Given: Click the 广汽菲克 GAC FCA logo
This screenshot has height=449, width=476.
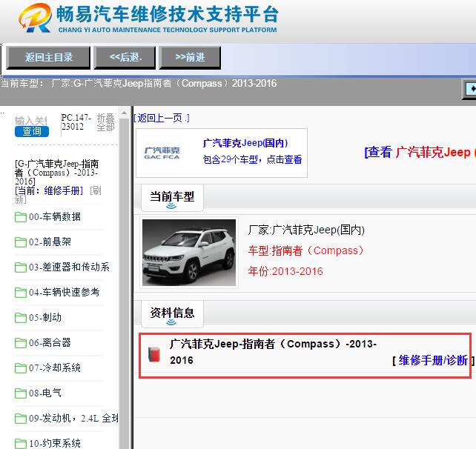Looking at the screenshot, I should click(162, 153).
